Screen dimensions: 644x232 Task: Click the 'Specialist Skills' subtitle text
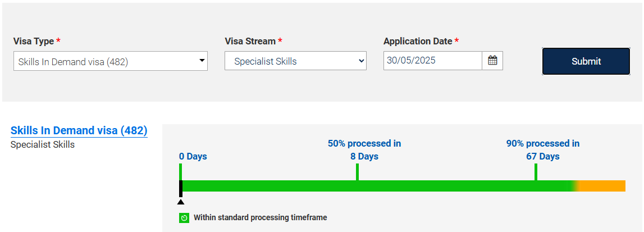click(x=43, y=145)
